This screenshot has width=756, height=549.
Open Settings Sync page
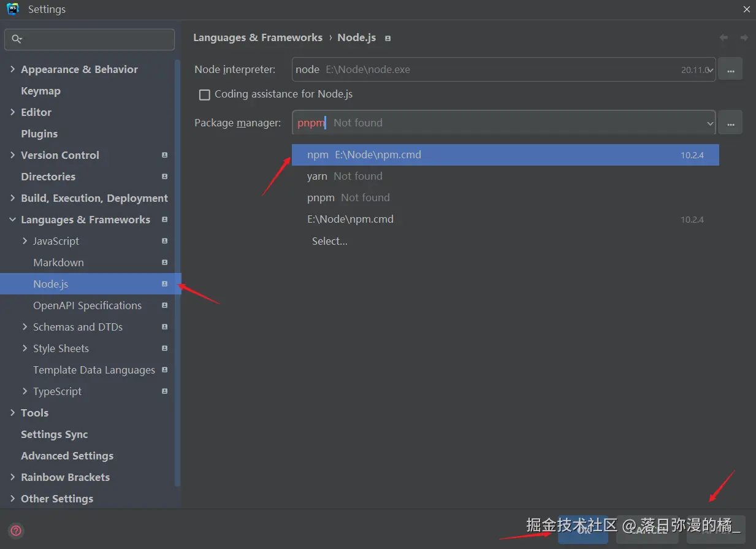(55, 434)
